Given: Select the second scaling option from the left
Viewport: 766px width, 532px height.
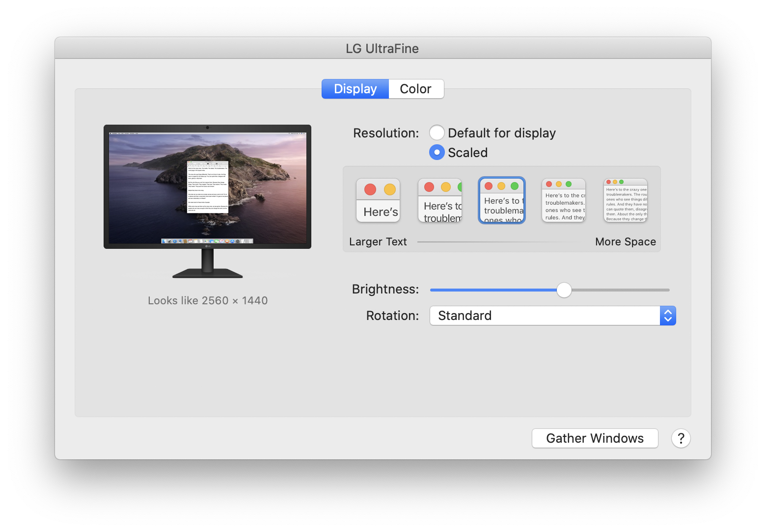Looking at the screenshot, I should 439,200.
